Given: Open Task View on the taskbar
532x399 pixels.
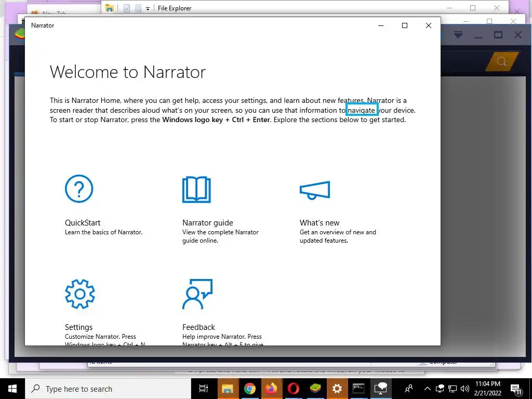Looking at the screenshot, I should pos(204,389).
